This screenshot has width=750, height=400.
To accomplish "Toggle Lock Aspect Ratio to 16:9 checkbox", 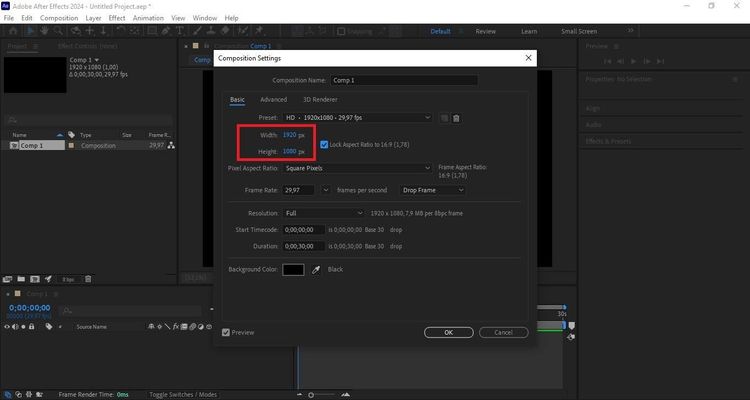I will tap(324, 143).
